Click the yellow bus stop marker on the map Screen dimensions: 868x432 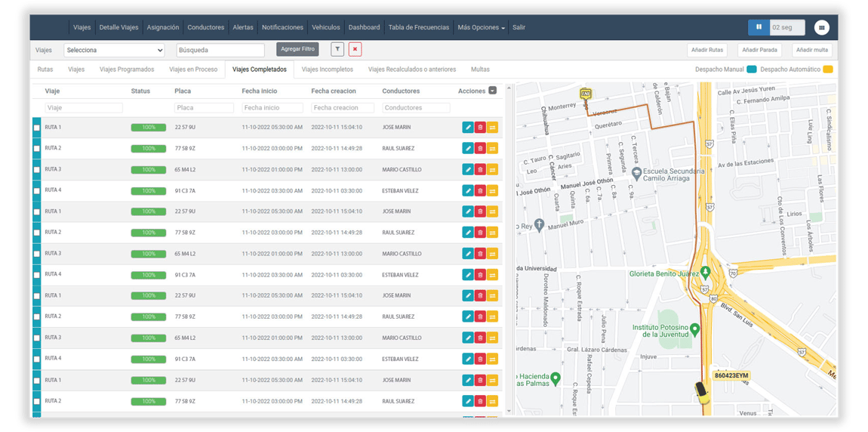tap(584, 94)
